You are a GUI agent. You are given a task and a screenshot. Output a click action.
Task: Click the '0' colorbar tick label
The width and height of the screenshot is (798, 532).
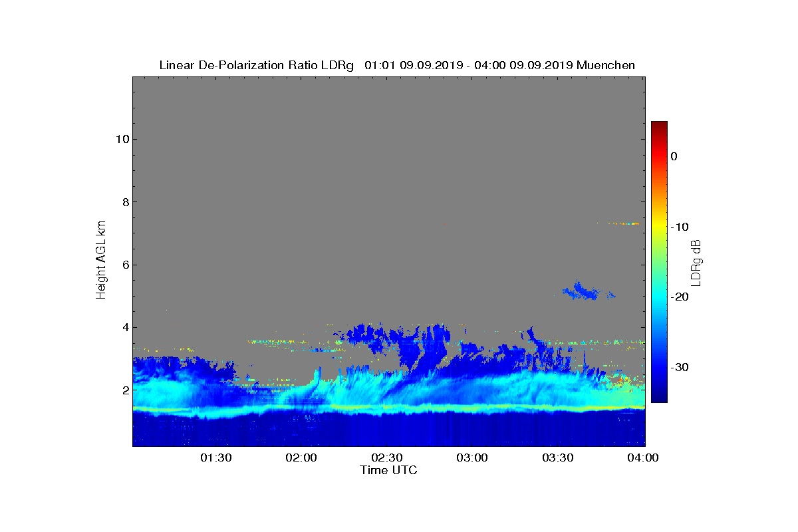pyautogui.click(x=674, y=156)
